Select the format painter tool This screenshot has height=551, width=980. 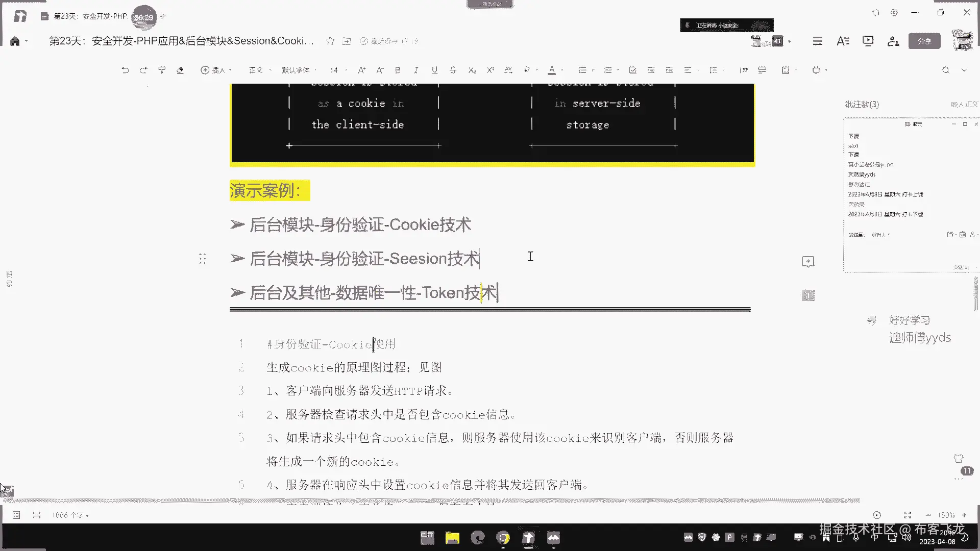pos(162,70)
